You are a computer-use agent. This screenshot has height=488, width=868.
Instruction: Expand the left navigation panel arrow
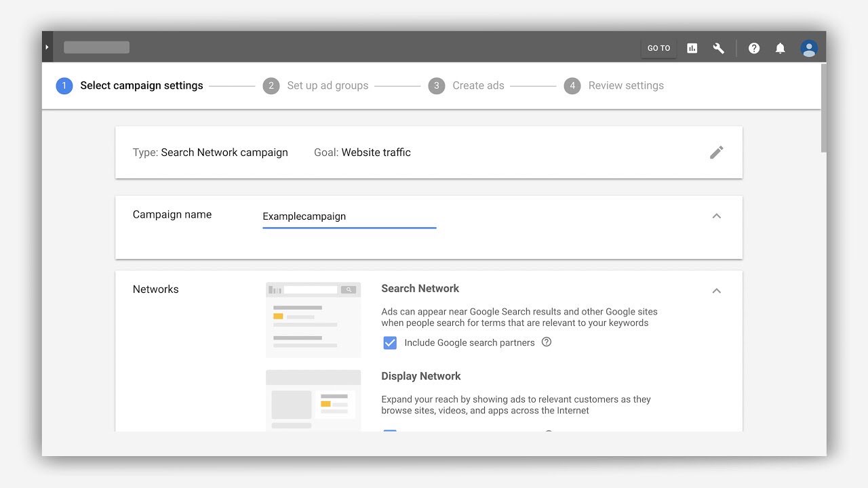(x=47, y=47)
